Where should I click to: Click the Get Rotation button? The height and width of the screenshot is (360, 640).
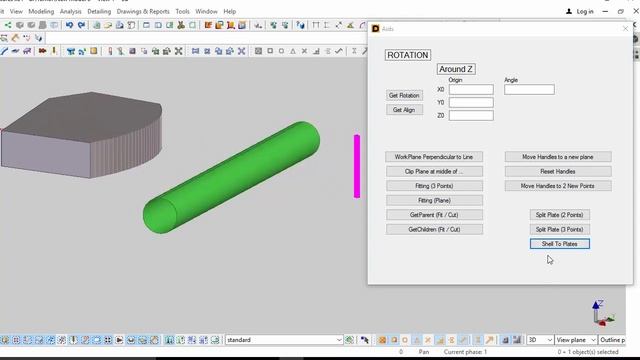tap(404, 95)
